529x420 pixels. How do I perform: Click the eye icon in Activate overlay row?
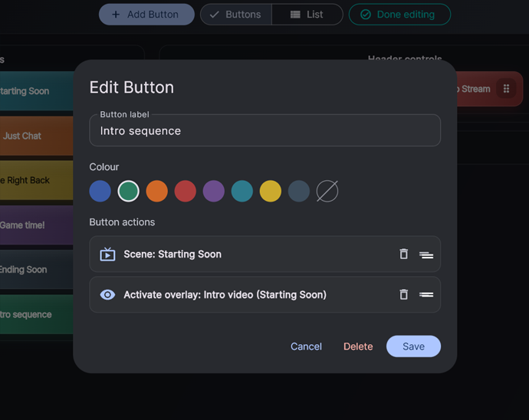pyautogui.click(x=107, y=295)
